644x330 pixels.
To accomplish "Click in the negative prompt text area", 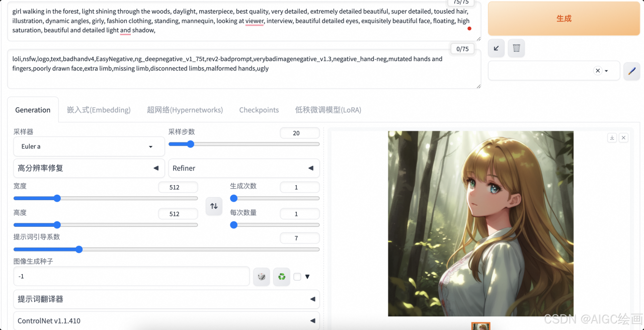I will tap(244, 68).
